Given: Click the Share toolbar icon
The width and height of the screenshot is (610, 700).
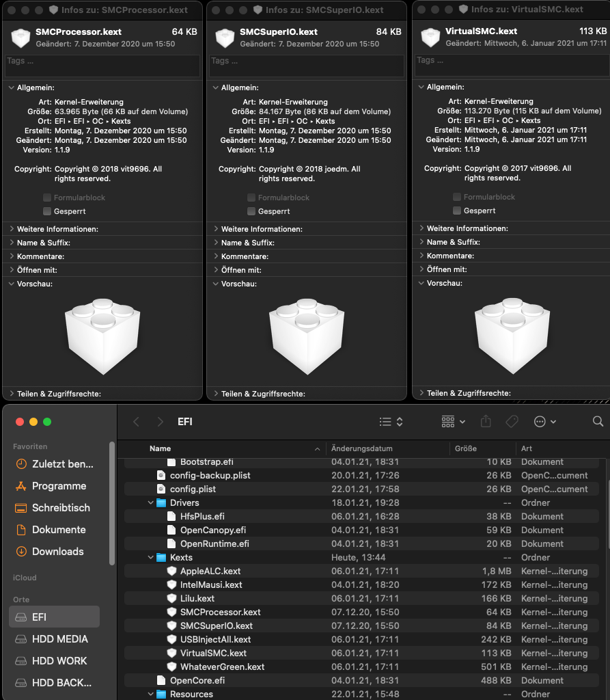Looking at the screenshot, I should pos(486,421).
